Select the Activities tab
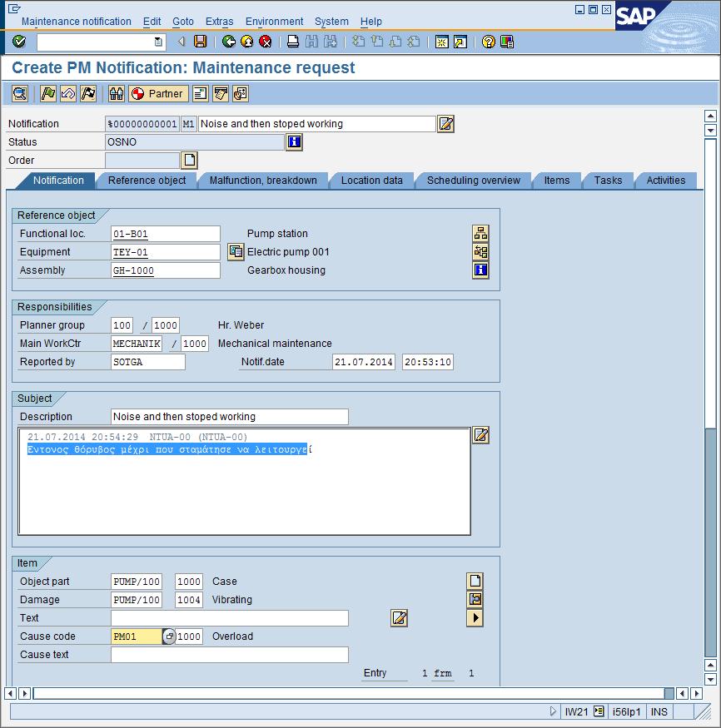Viewport: 721px width, 728px height. coord(666,181)
